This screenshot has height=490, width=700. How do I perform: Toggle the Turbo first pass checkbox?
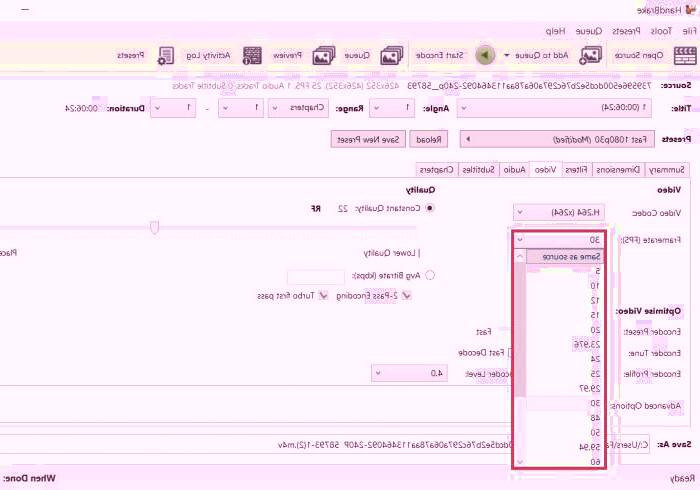(323, 295)
